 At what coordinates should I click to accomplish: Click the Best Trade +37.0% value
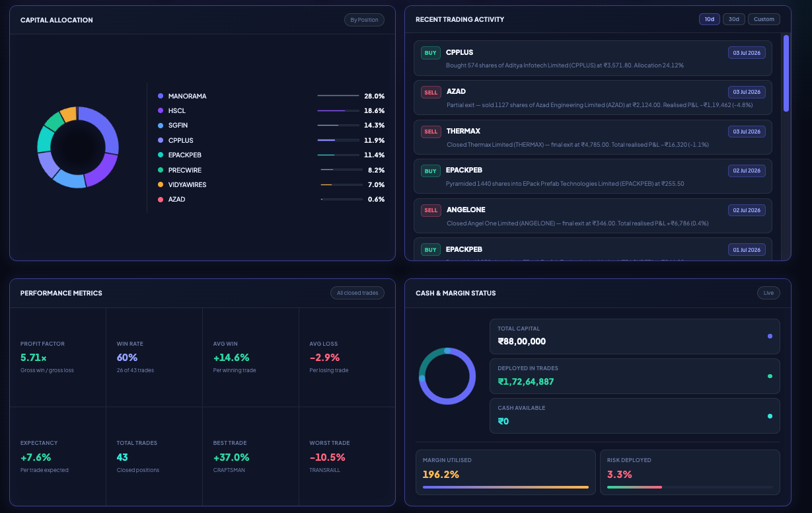pyautogui.click(x=231, y=457)
